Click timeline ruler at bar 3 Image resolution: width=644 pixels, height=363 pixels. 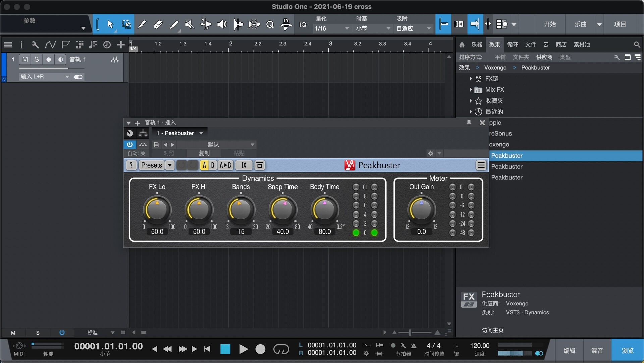330,44
